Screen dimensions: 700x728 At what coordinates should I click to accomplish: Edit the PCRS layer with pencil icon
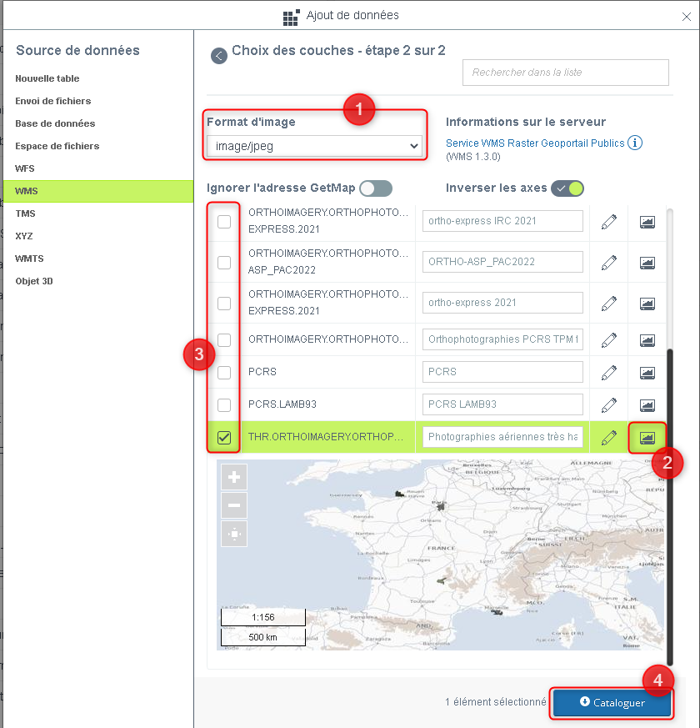[x=609, y=372]
